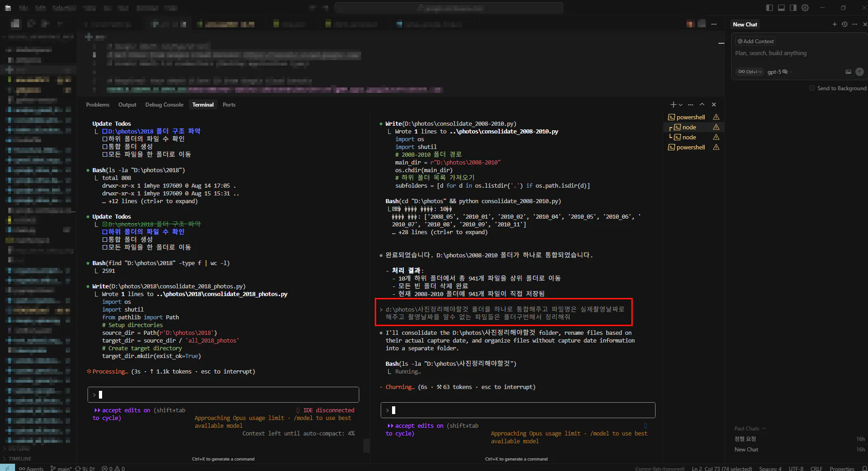
Task: Collapse the Past Chats section
Action: point(750,429)
